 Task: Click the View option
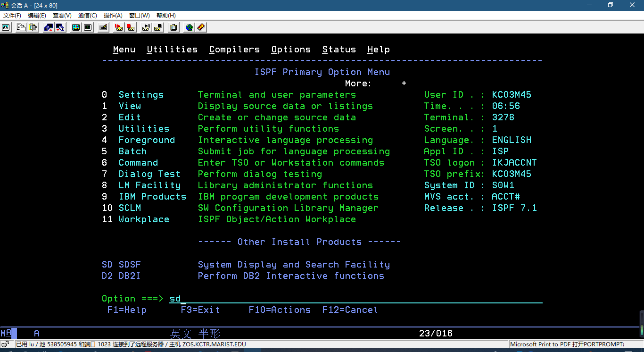click(x=130, y=106)
